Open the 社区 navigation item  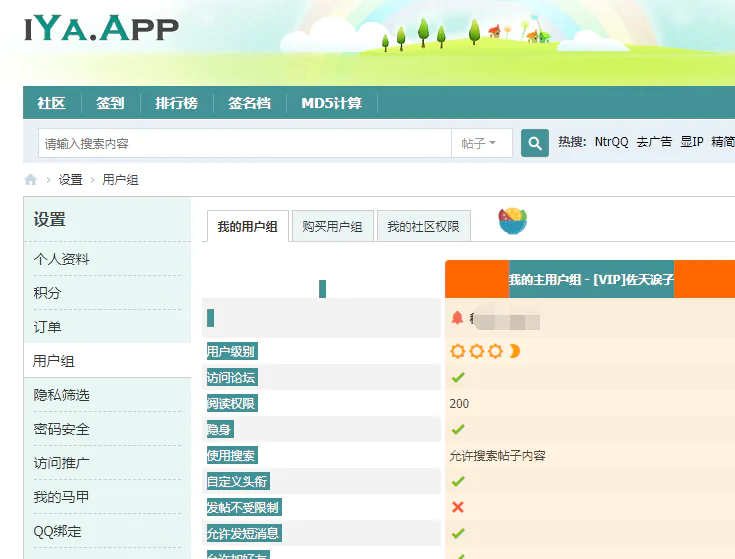pos(52,103)
